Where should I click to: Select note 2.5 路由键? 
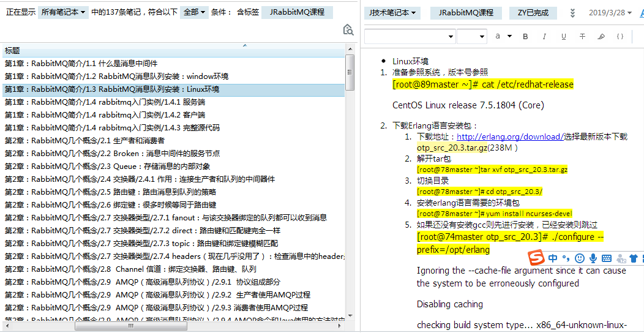tap(173, 192)
